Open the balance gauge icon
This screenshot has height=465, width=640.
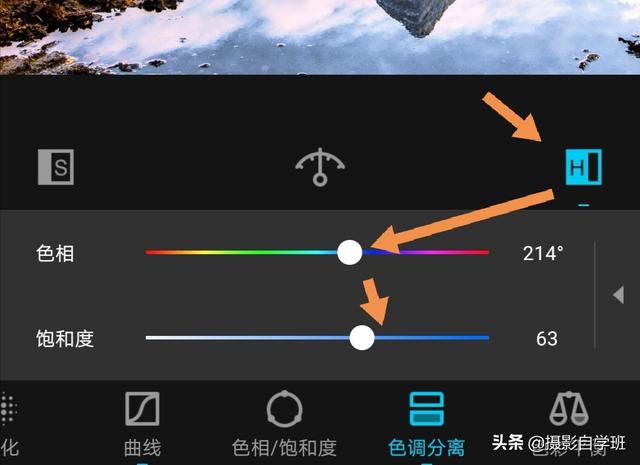pos(320,167)
